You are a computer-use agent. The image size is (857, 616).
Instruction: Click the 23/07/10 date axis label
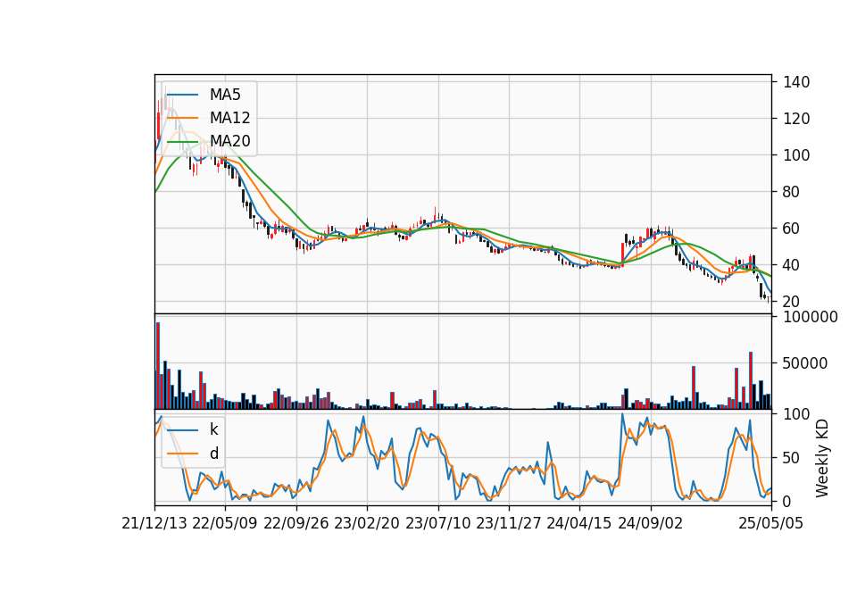[437, 523]
